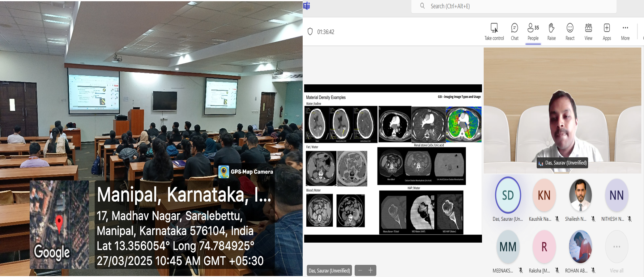The width and height of the screenshot is (644, 277).
Task: Click the Take control icon
Action: (x=494, y=28)
